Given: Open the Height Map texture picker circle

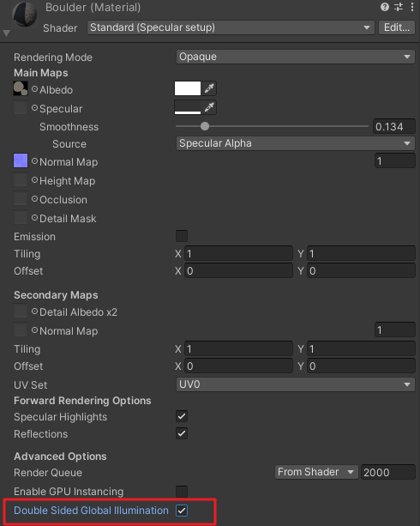Looking at the screenshot, I should pos(34,180).
